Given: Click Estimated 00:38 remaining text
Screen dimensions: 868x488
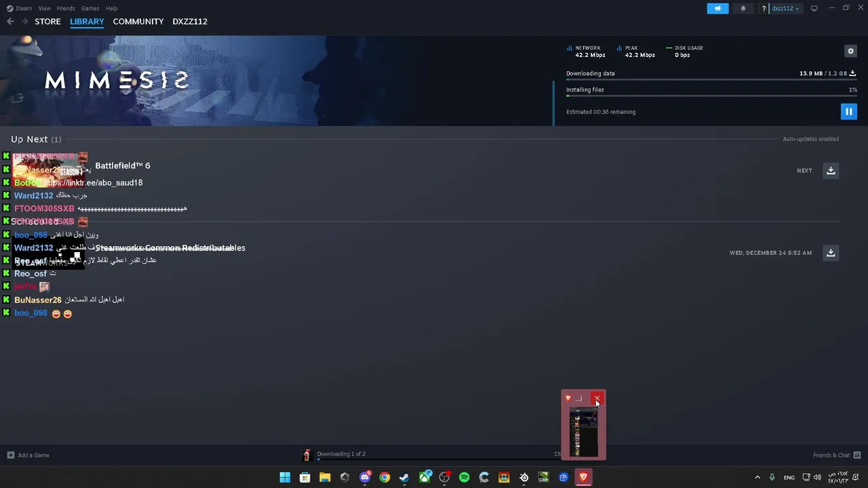Looking at the screenshot, I should [x=601, y=112].
